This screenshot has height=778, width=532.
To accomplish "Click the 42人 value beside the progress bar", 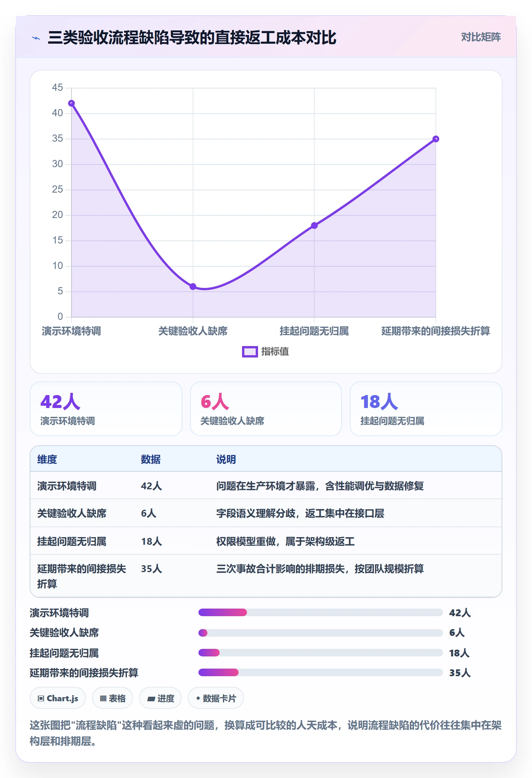I will [460, 613].
